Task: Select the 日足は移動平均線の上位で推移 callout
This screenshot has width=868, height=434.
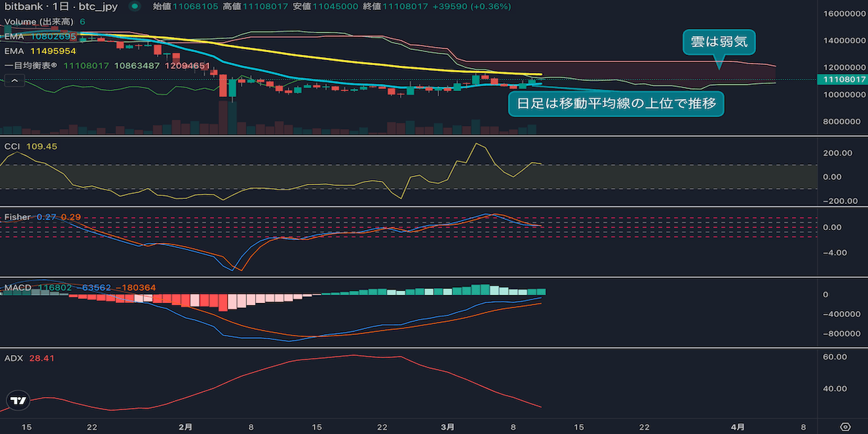Action: [616, 103]
